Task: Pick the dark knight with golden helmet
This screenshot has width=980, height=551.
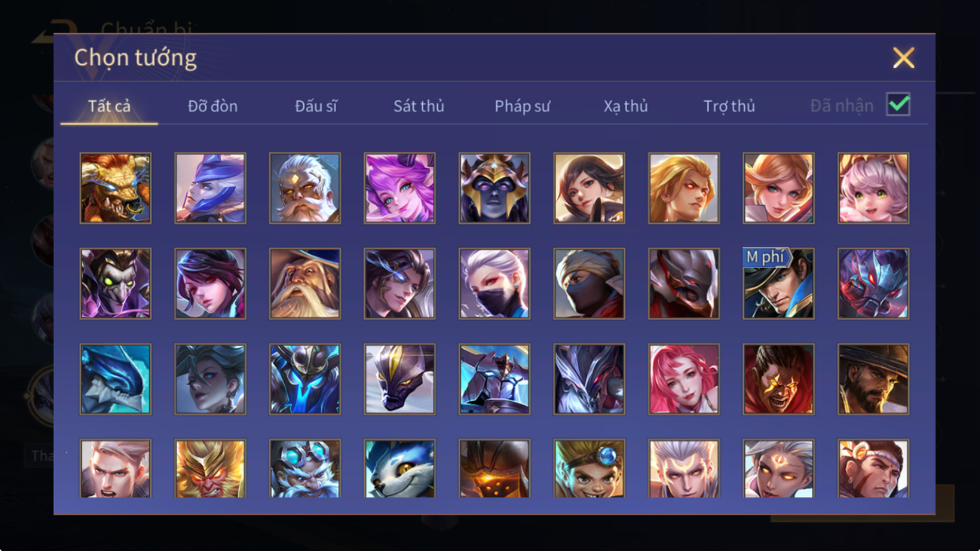Action: pos(494,188)
